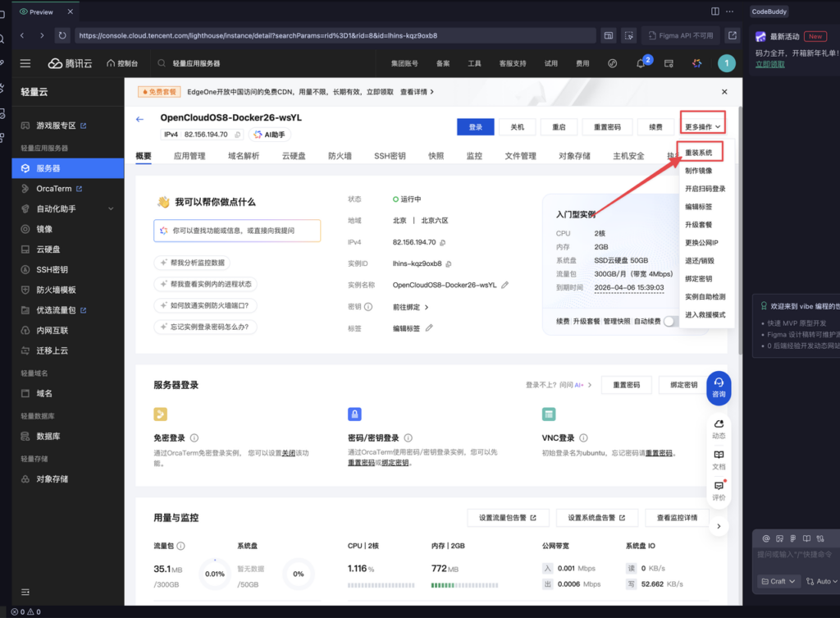The height and width of the screenshot is (618, 840).
Task: Open the 云硬盘 tab
Action: [x=294, y=156]
